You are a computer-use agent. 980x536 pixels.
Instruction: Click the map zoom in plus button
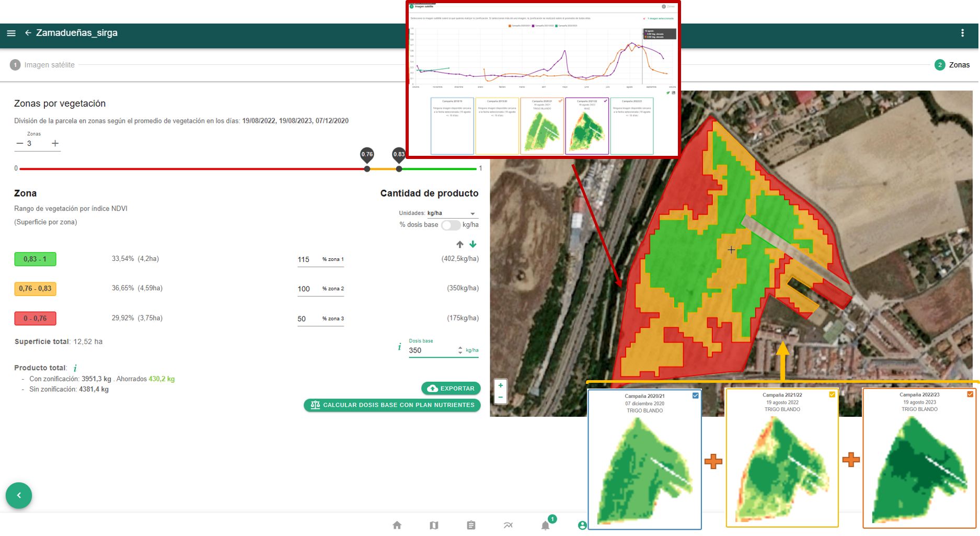point(500,385)
